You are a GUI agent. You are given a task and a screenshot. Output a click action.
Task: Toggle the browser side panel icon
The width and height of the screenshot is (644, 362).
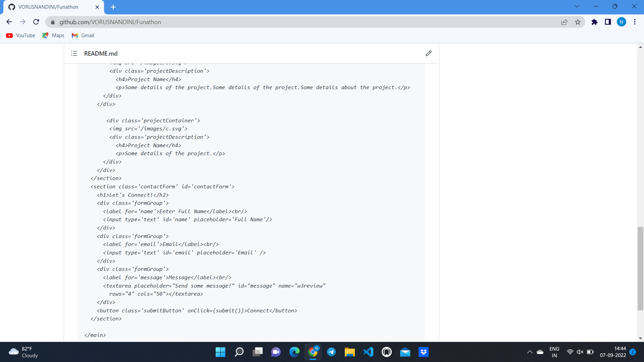[608, 22]
